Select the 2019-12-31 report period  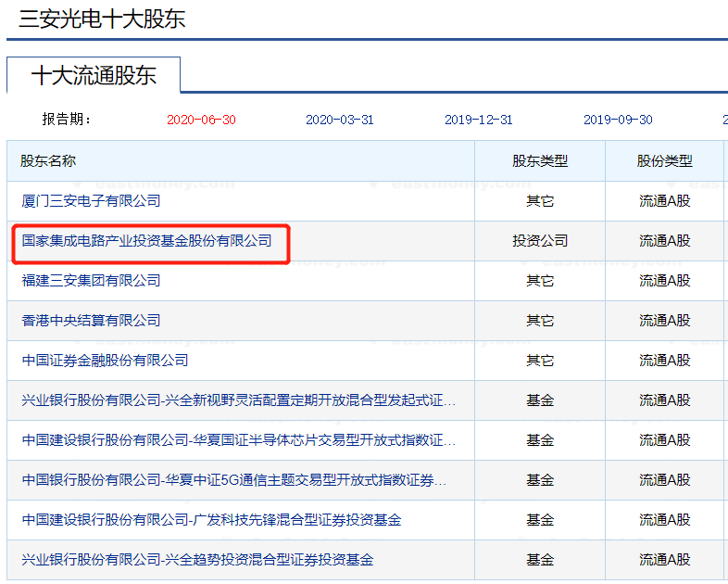point(478,120)
